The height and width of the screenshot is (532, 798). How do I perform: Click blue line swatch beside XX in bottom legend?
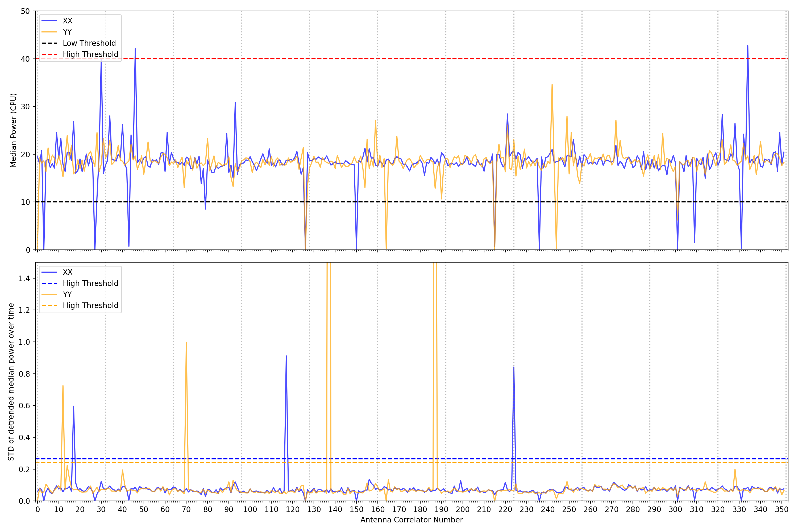[49, 272]
